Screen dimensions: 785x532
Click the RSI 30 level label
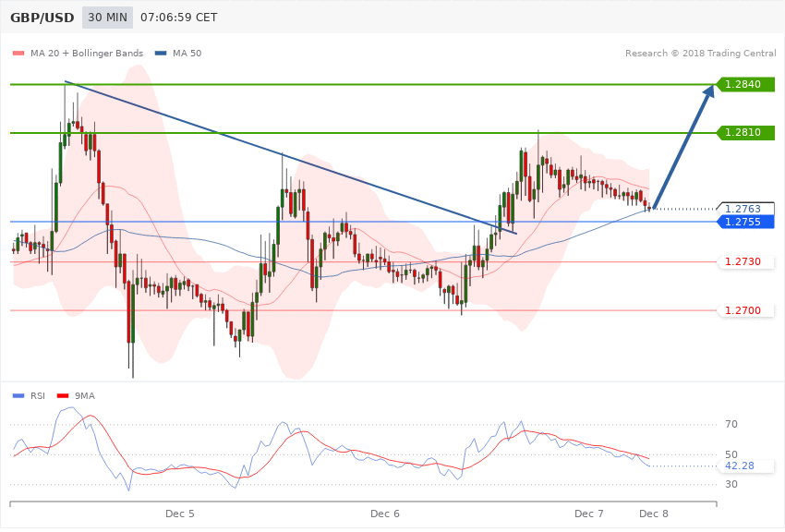click(731, 484)
